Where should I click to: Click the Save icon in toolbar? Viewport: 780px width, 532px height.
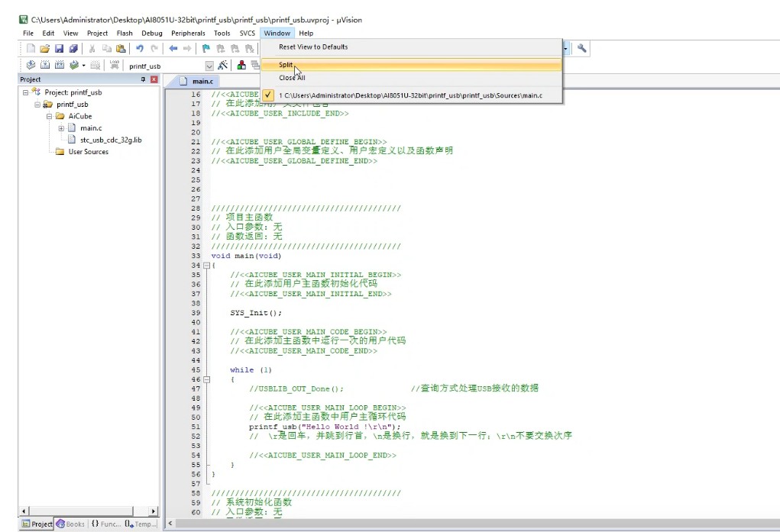pyautogui.click(x=59, y=48)
